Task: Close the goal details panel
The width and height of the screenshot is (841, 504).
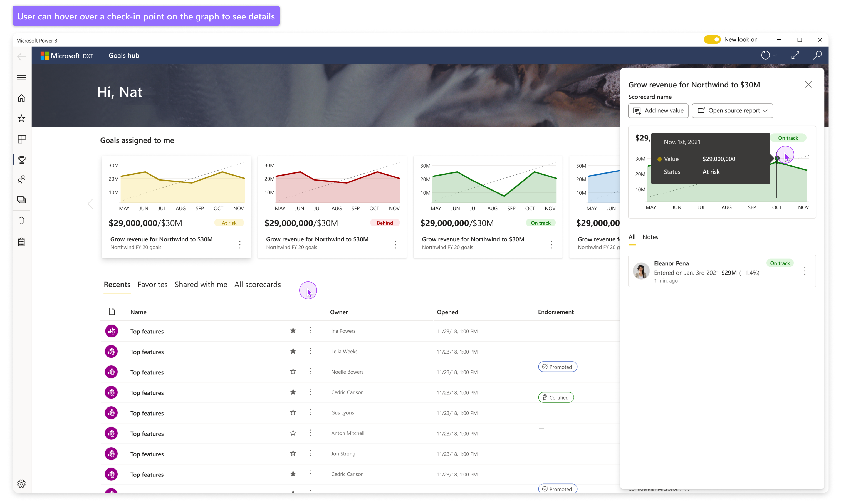Action: (x=808, y=84)
